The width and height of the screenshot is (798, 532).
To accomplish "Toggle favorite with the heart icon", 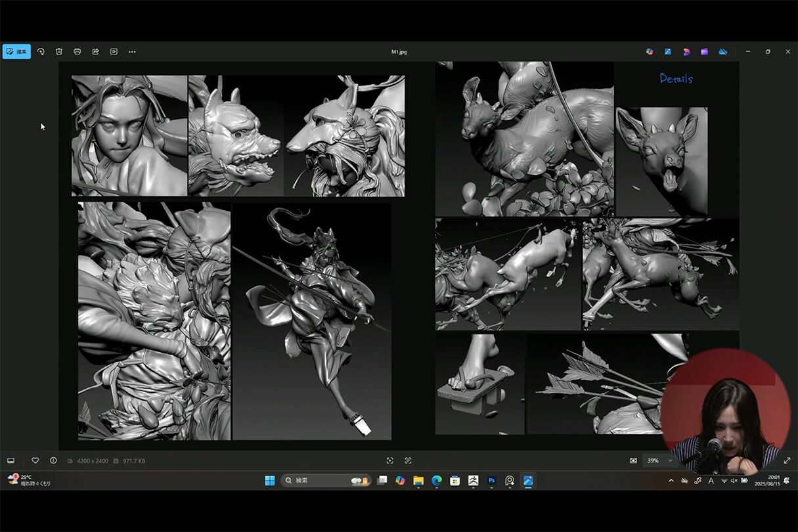I will pyautogui.click(x=35, y=460).
